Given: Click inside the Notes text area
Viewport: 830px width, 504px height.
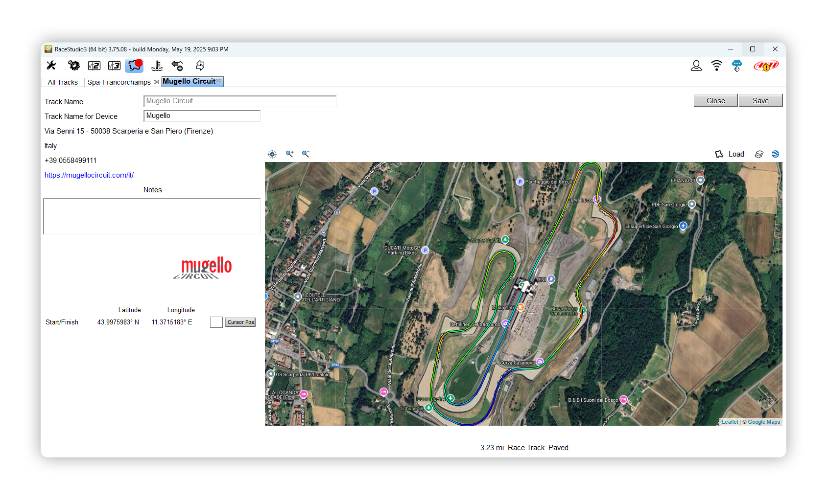Looking at the screenshot, I should click(x=152, y=216).
